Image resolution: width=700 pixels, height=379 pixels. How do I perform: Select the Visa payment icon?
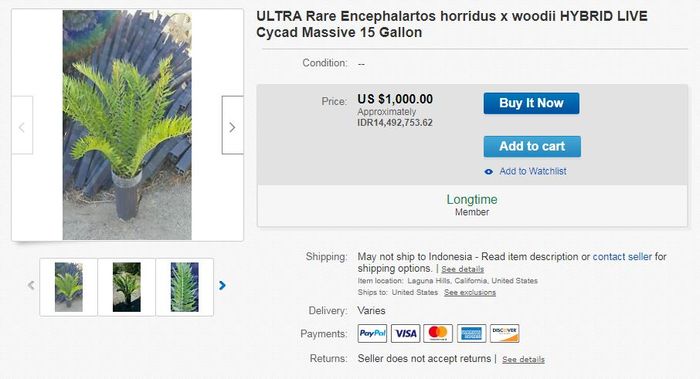[405, 333]
